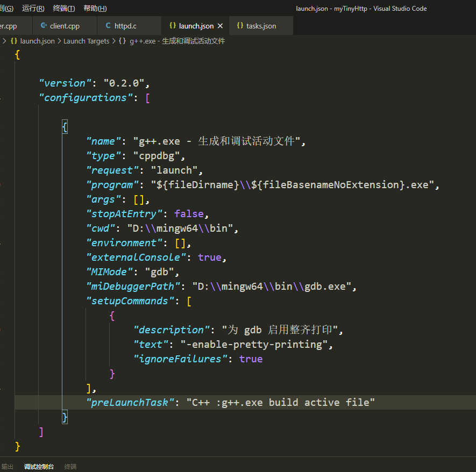Click the "type" key text

103,156
